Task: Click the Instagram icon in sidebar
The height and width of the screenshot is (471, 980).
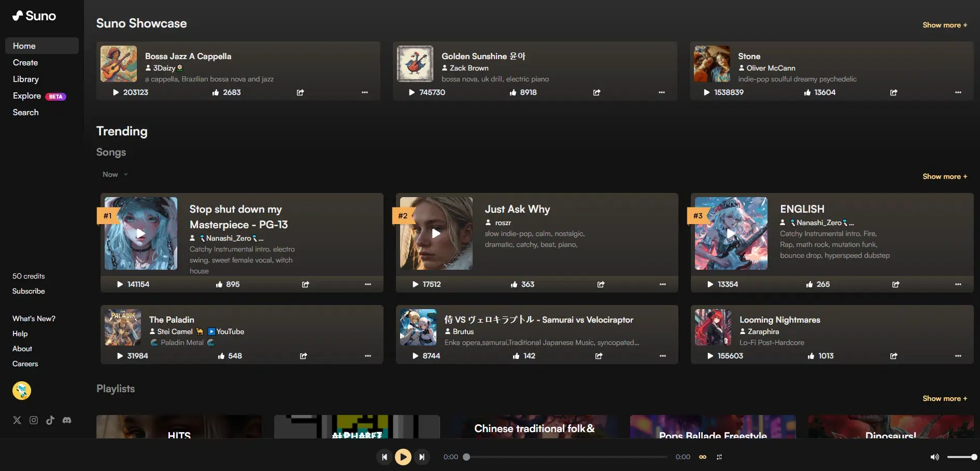Action: coord(34,420)
